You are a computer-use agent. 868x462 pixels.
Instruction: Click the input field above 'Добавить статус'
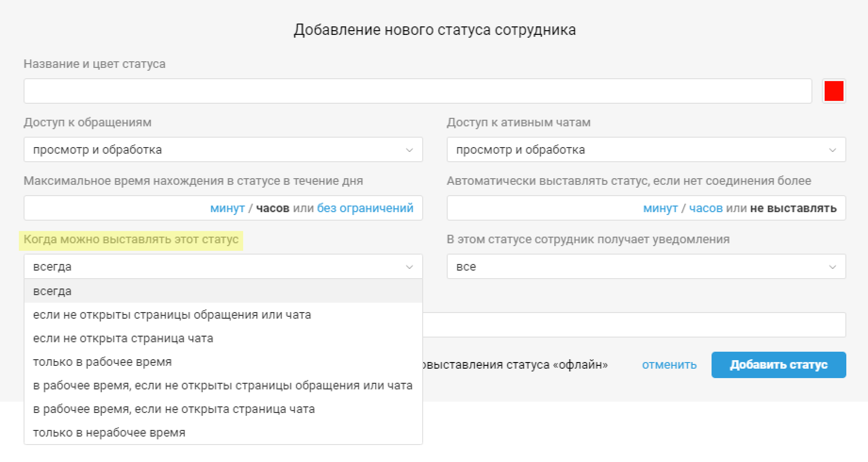(634, 325)
